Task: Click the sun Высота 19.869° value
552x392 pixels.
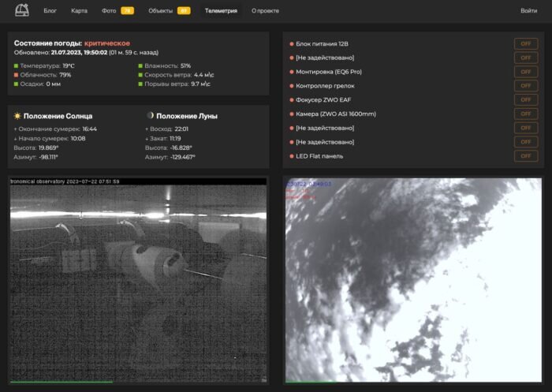Action: [x=48, y=148]
